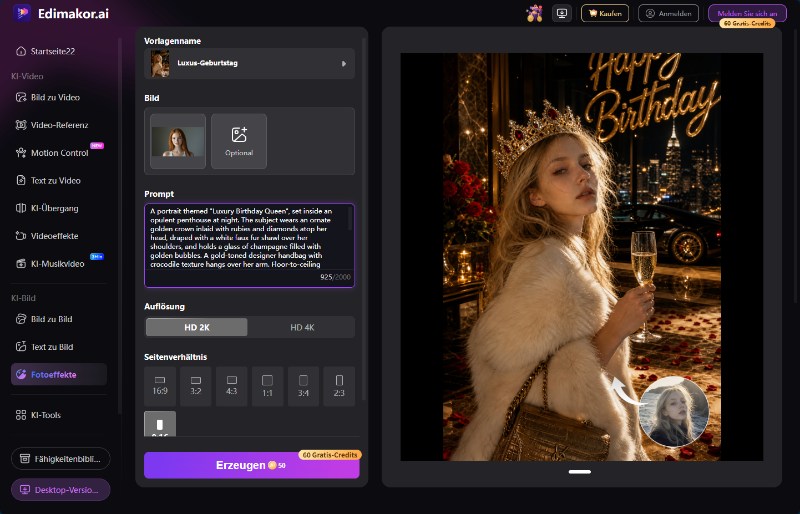Click the Bild zu Bild icon
This screenshot has width=800, height=514.
[21, 319]
